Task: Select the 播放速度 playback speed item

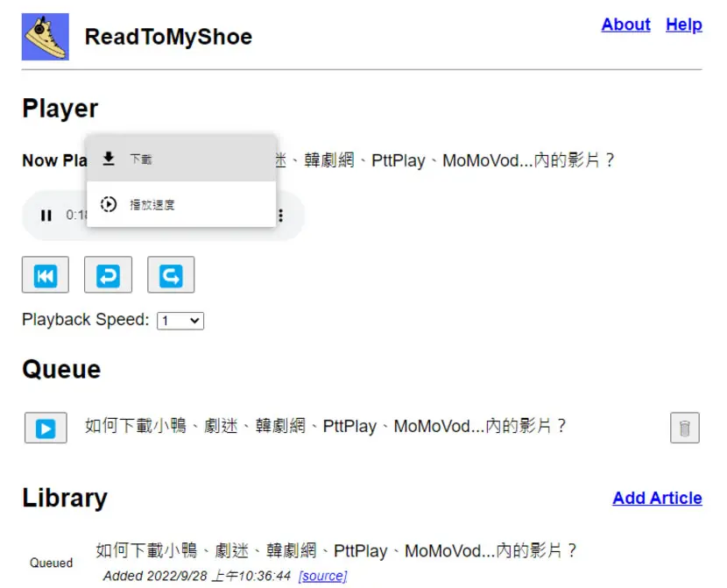Action: pyautogui.click(x=182, y=204)
